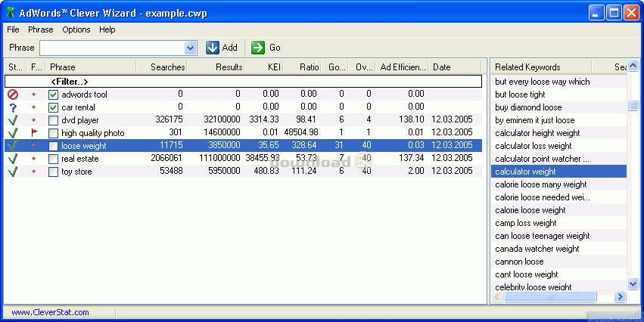Screen dimensions: 644x322
Task: Click the Related Keywords column header
Action: [541, 67]
